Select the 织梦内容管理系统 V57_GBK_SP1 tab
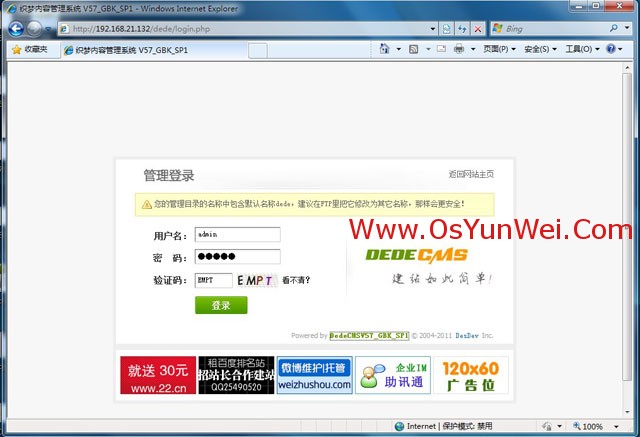640x437 pixels. pyautogui.click(x=154, y=50)
